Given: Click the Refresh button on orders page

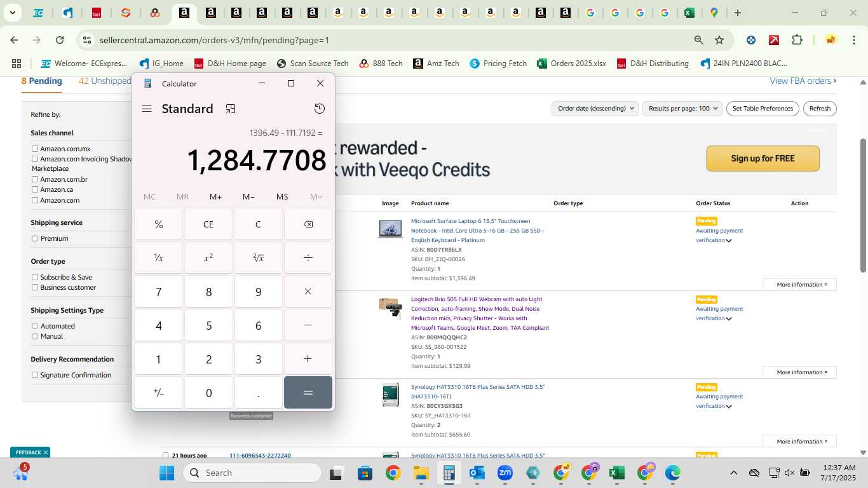Looking at the screenshot, I should click(x=820, y=109).
